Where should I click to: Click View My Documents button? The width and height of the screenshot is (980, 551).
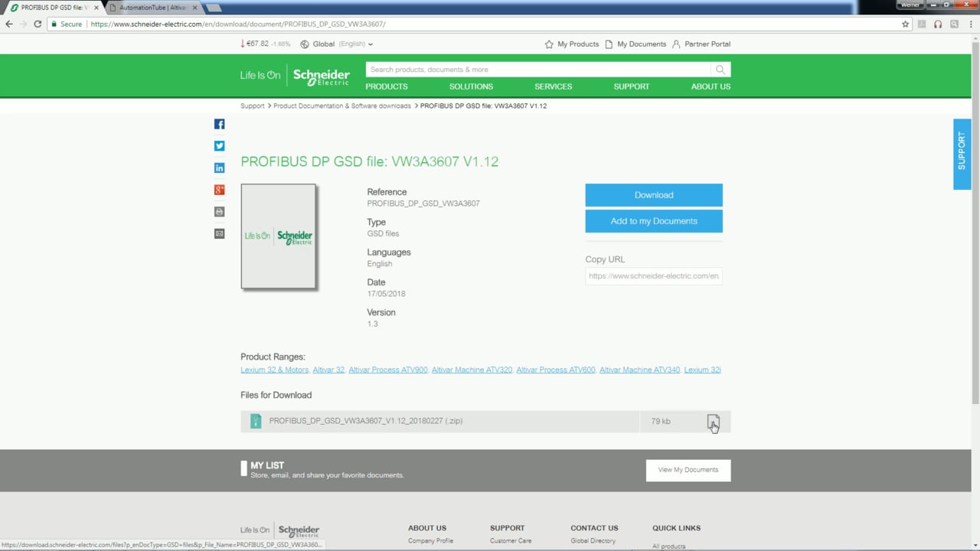[x=688, y=470]
